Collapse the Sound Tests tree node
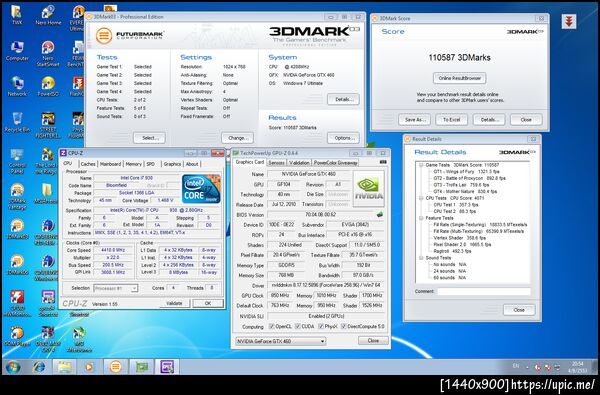 coord(421,258)
